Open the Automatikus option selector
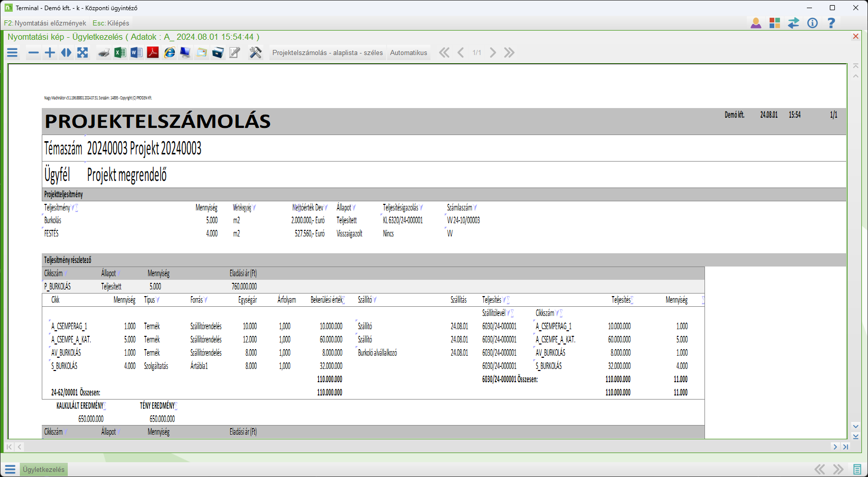 tap(409, 52)
